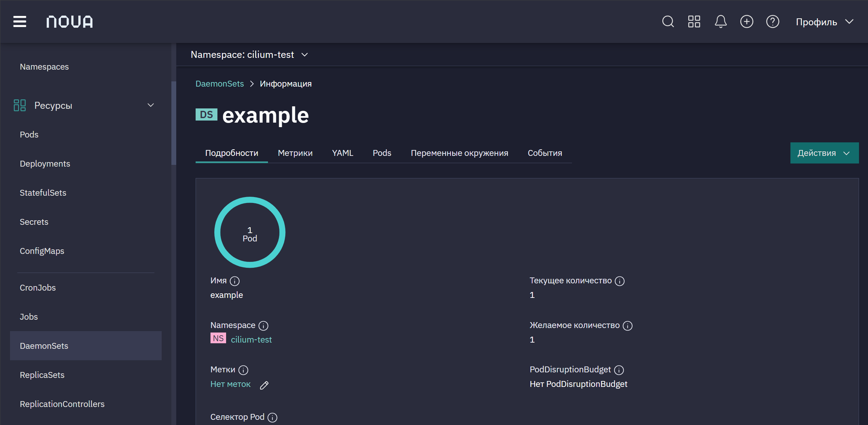Open the Namespace cilium-test selector
This screenshot has width=868, height=425.
249,55
